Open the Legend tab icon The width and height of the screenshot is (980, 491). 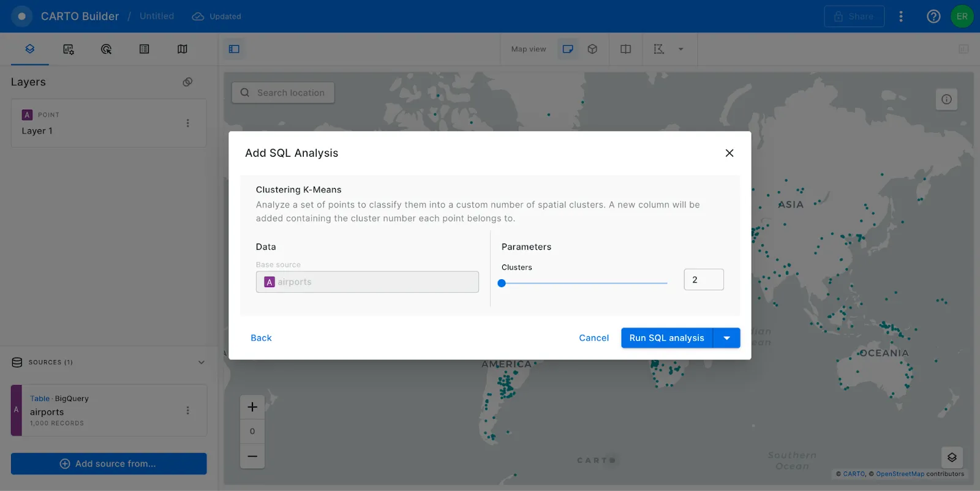(144, 49)
